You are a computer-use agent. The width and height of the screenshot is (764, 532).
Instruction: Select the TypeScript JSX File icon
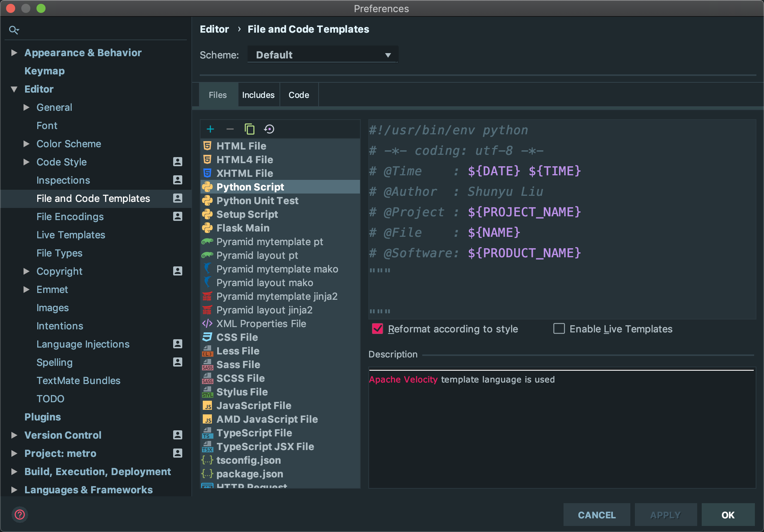tap(207, 446)
